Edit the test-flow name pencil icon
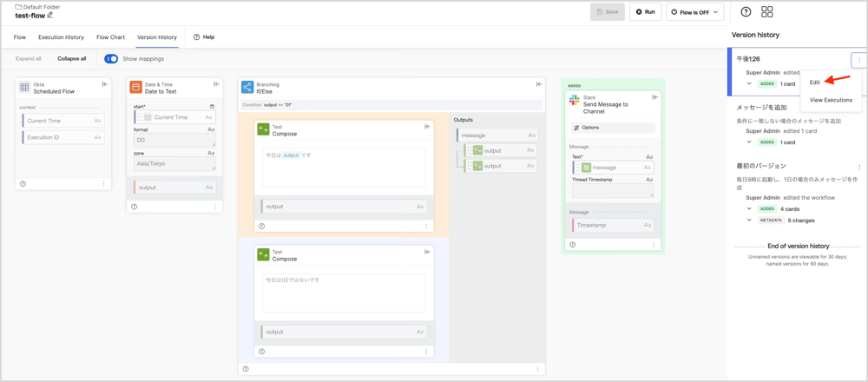Image resolution: width=868 pixels, height=382 pixels. [50, 15]
